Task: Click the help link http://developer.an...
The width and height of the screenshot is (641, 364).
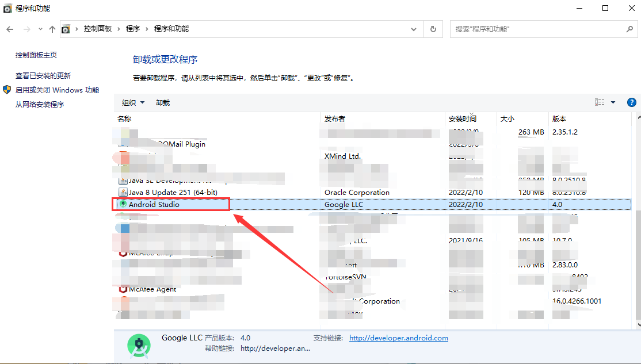Action: pyautogui.click(x=275, y=348)
